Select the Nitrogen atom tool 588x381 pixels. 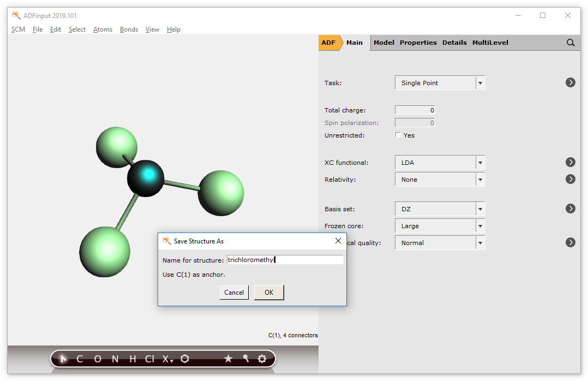[x=115, y=359]
